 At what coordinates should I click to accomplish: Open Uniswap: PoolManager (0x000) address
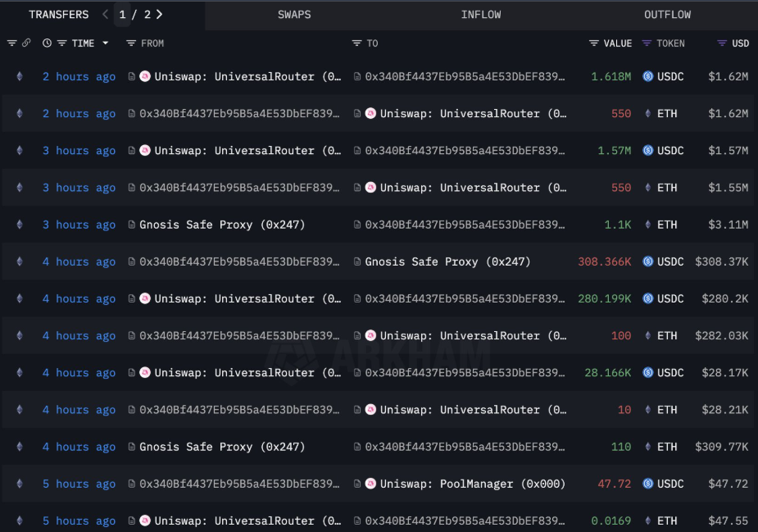(472, 484)
